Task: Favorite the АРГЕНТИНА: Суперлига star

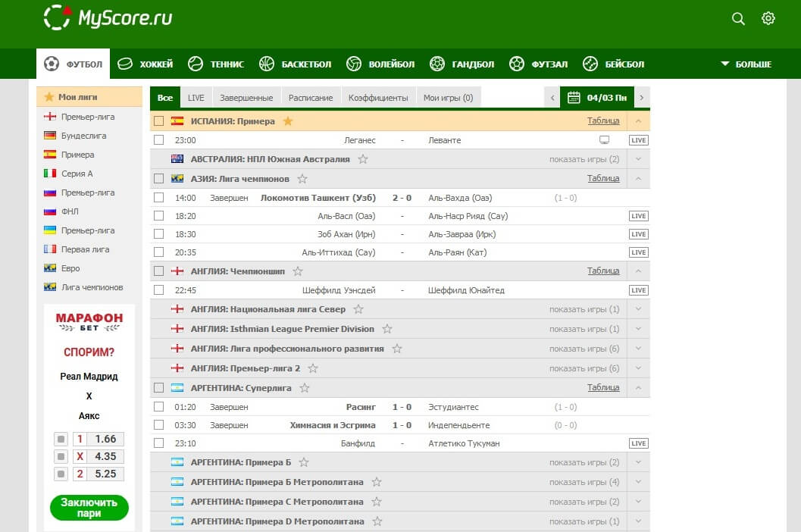Action: [x=305, y=388]
